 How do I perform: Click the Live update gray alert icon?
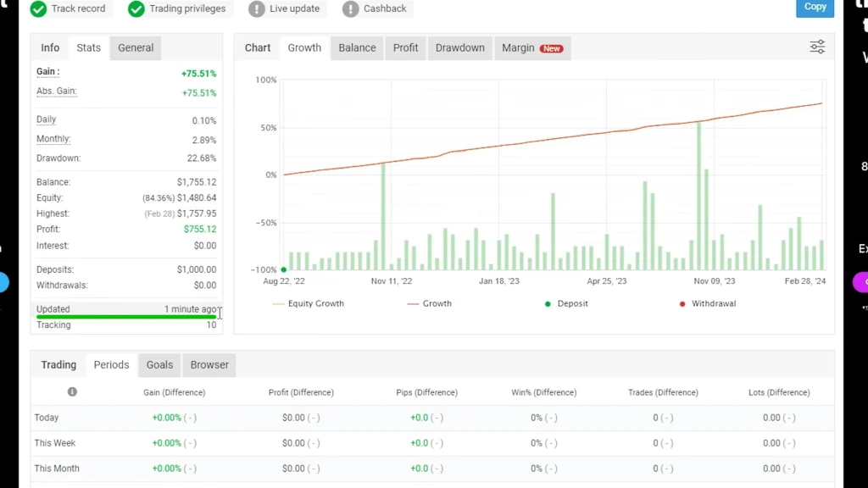pyautogui.click(x=257, y=8)
